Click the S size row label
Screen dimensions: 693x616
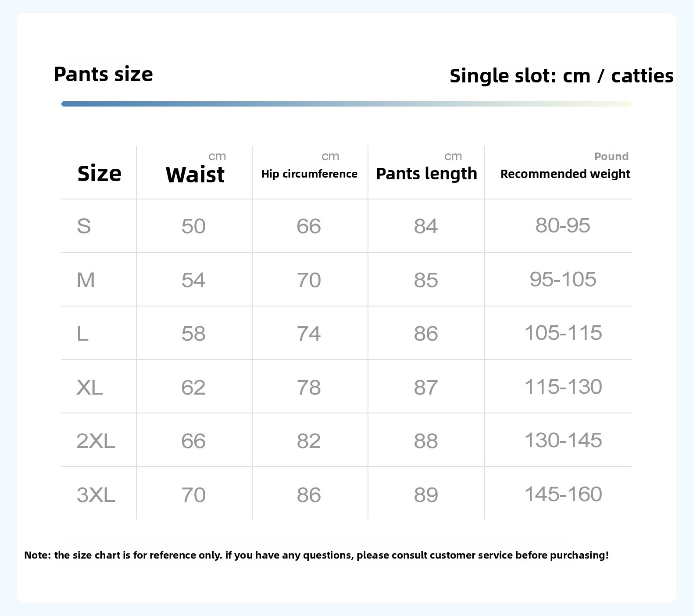click(x=84, y=226)
